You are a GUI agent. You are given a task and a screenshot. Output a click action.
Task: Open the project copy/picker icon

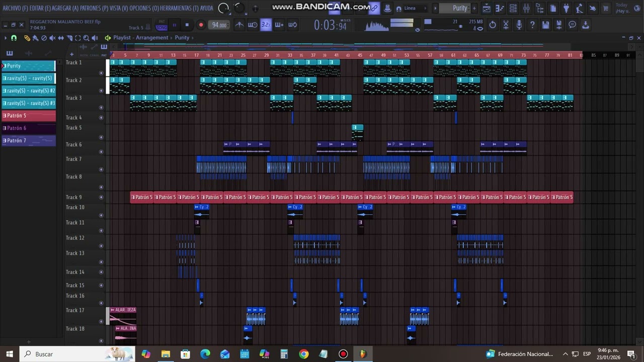coord(553,8)
